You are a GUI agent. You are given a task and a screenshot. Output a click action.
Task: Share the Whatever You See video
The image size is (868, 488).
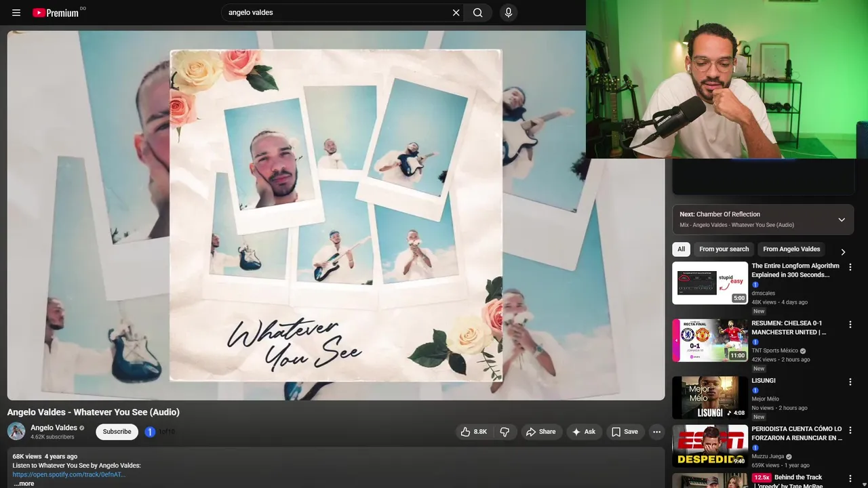(541, 432)
